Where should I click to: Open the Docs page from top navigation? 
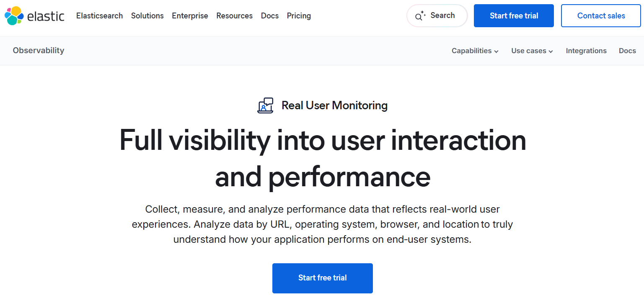coord(269,16)
